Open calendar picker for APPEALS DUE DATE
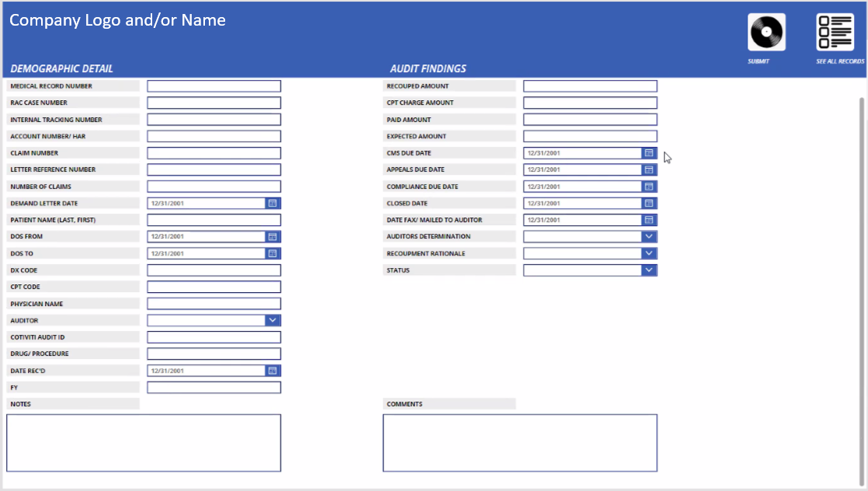 [649, 169]
